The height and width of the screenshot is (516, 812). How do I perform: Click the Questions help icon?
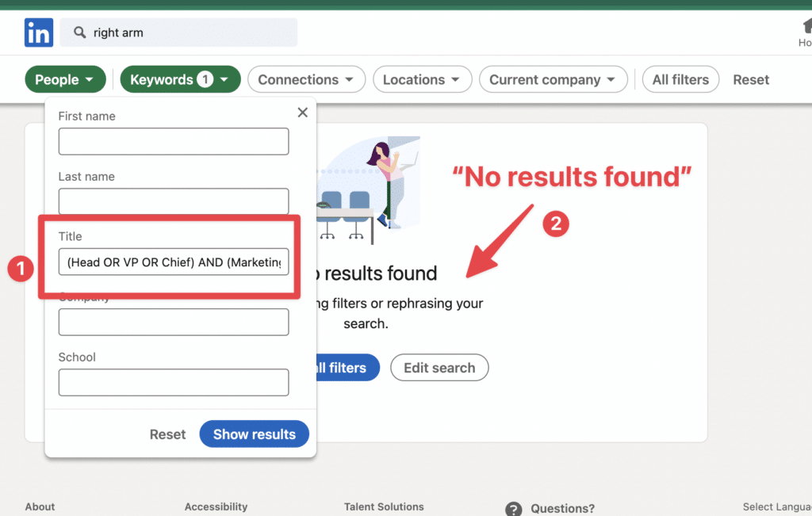pos(514,509)
